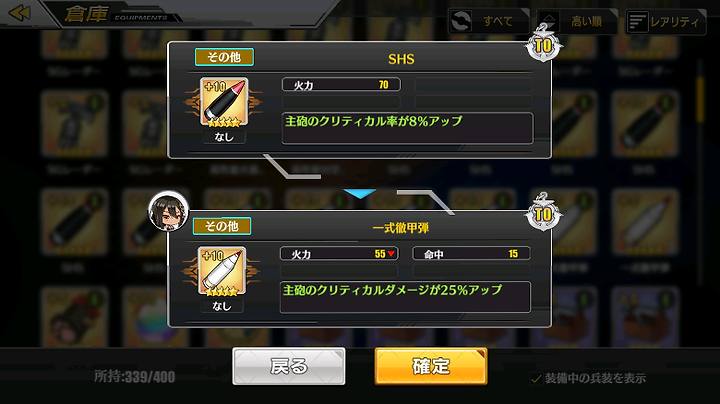This screenshot has height=404, width=720.
Task: Click the 戻る button
Action: [289, 366]
